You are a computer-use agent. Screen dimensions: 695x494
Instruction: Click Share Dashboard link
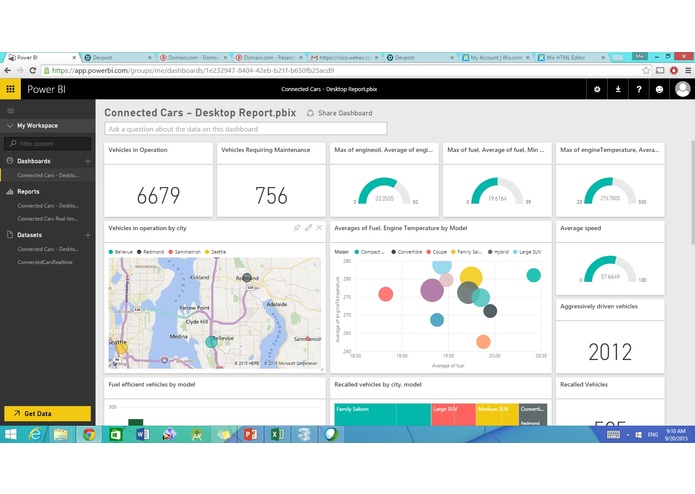click(x=340, y=113)
